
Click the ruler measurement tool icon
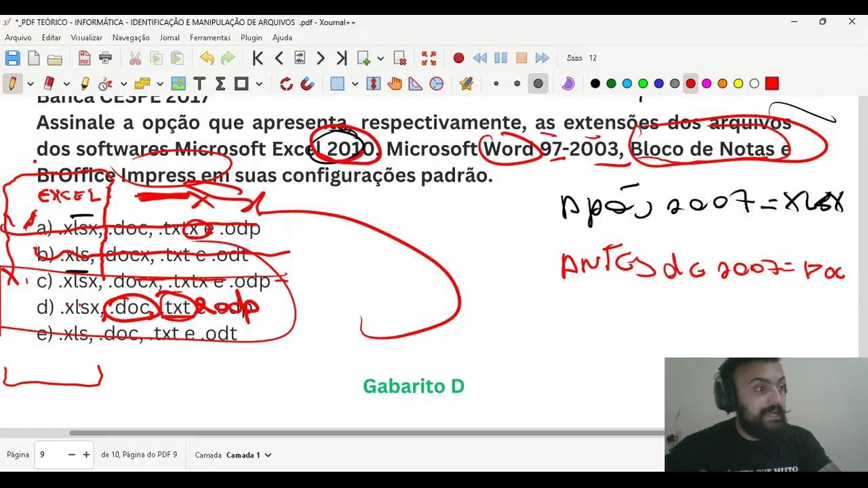[142, 83]
